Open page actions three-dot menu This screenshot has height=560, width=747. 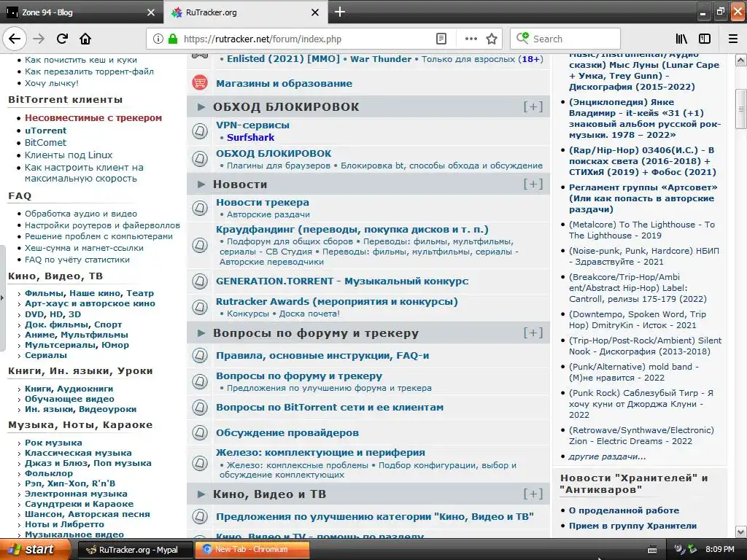471,39
